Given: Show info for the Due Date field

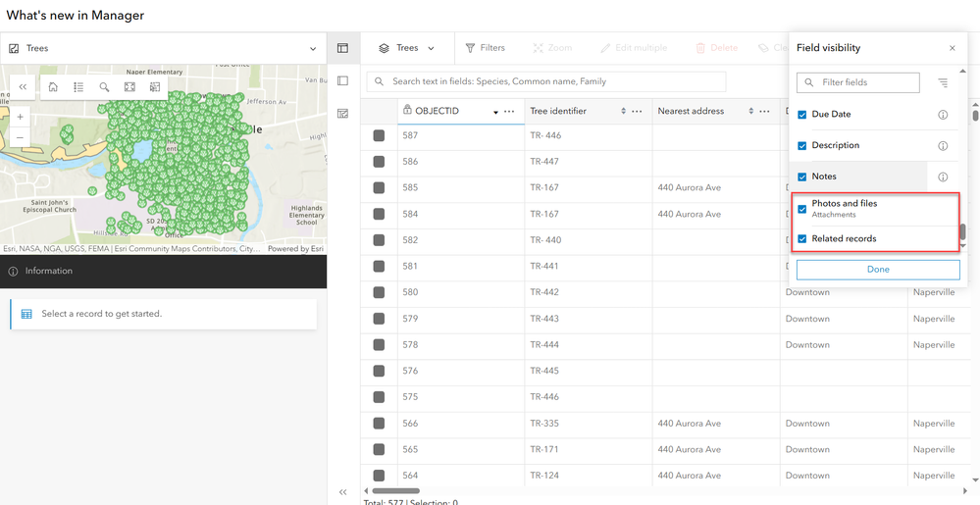Looking at the screenshot, I should point(943,115).
